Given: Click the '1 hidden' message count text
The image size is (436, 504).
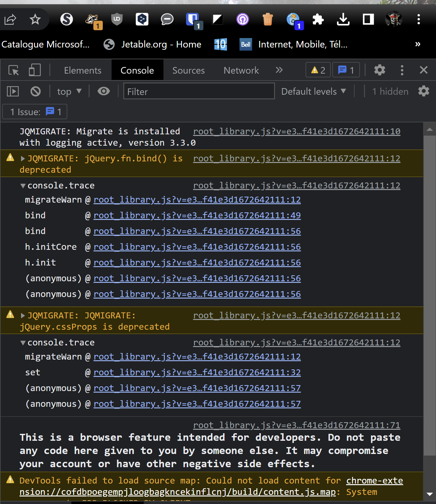Looking at the screenshot, I should pyautogui.click(x=390, y=92).
